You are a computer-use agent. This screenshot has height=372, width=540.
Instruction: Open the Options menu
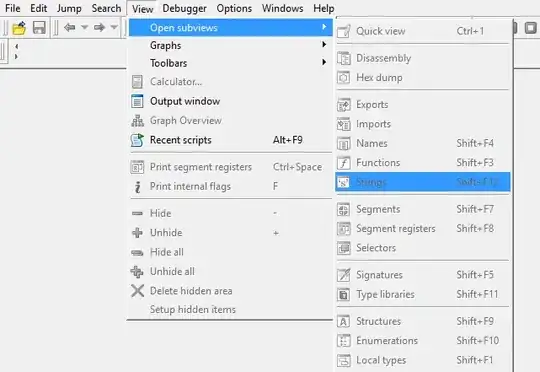pyautogui.click(x=234, y=8)
